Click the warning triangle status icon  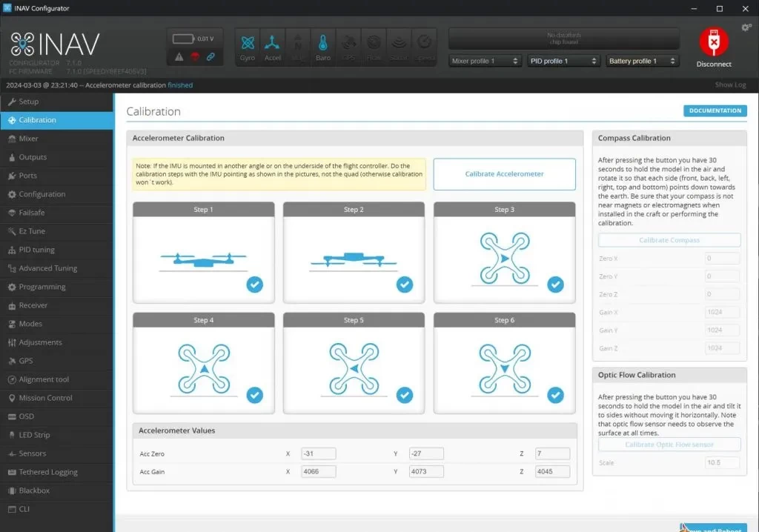pyautogui.click(x=179, y=57)
